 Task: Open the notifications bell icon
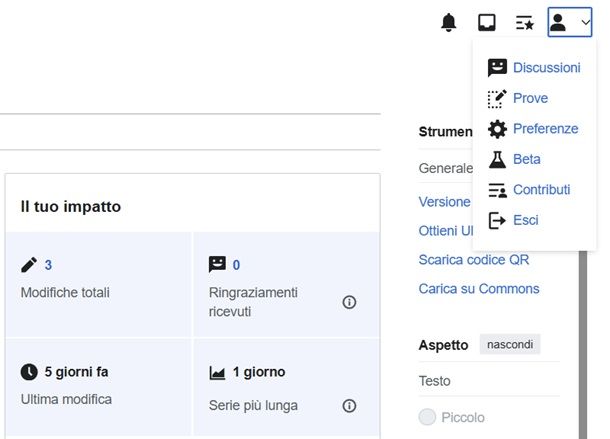click(x=449, y=22)
